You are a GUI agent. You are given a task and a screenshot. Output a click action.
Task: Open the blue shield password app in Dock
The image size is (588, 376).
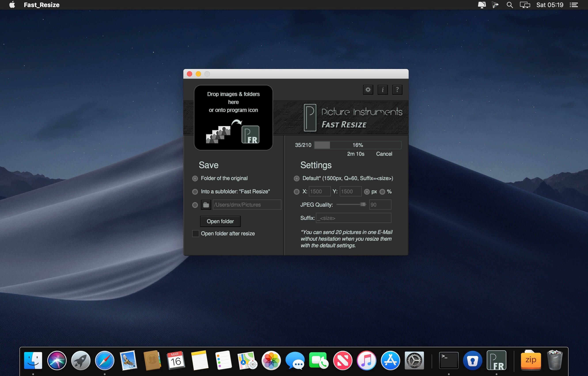472,360
